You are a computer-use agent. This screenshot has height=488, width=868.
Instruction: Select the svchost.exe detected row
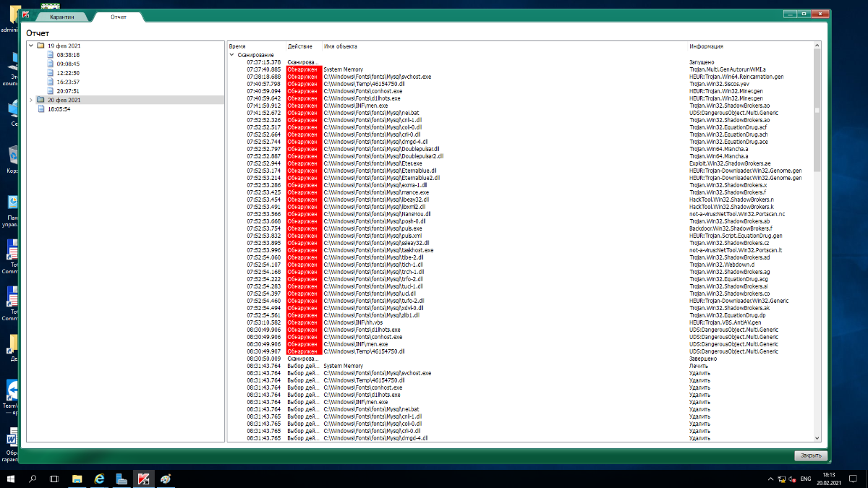(x=519, y=77)
